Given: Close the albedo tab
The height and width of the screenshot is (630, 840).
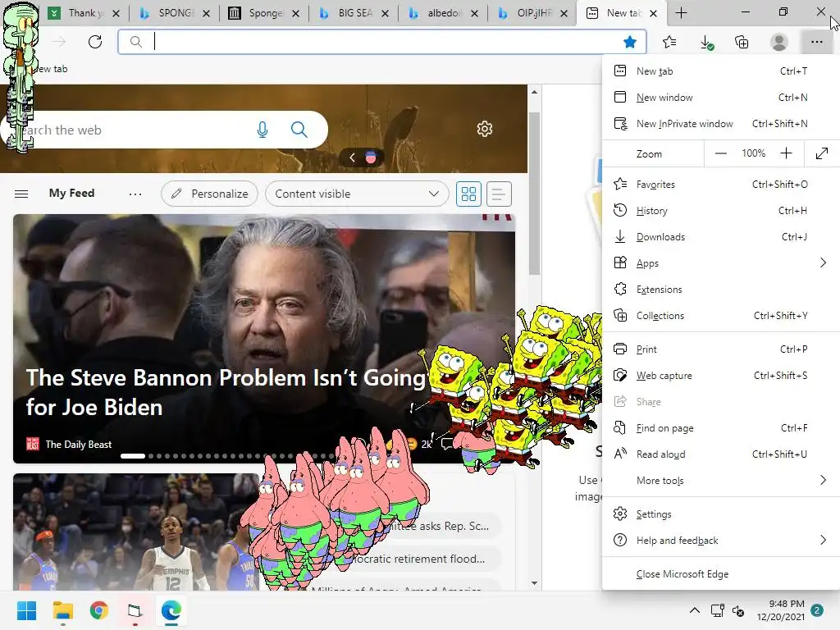Looking at the screenshot, I should (x=474, y=13).
